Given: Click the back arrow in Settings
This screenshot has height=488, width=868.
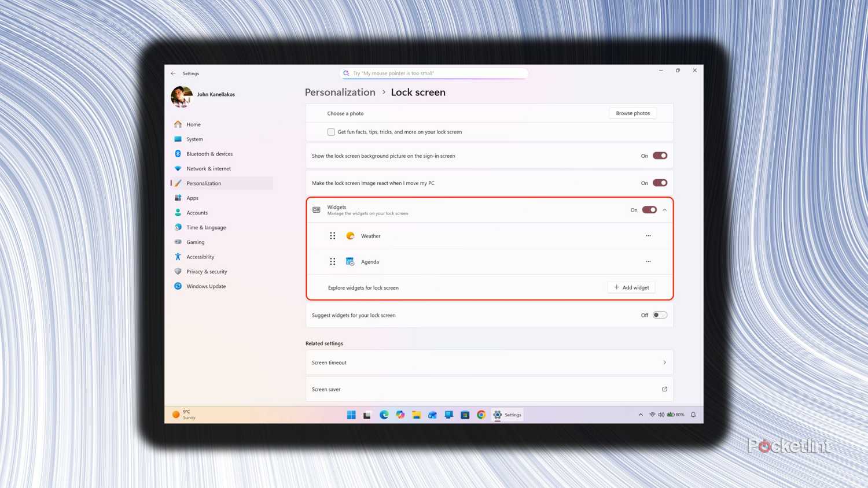Looking at the screenshot, I should tap(173, 73).
